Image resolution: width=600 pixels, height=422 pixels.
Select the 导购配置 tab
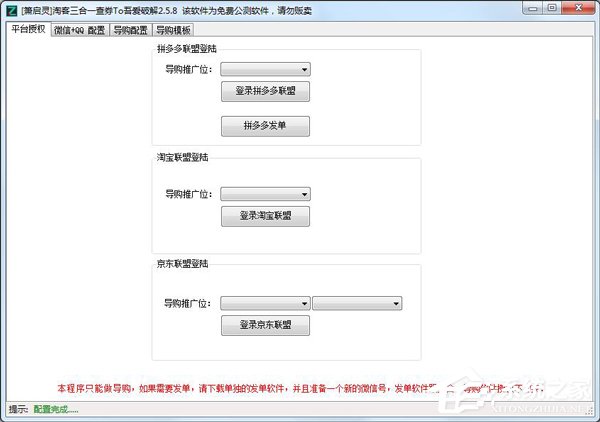[130, 30]
